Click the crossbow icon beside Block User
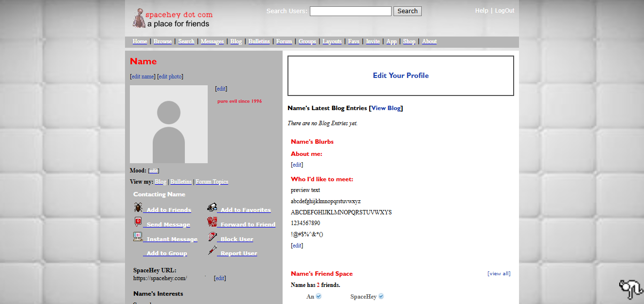Viewport: 644px width, 304px height. click(212, 237)
